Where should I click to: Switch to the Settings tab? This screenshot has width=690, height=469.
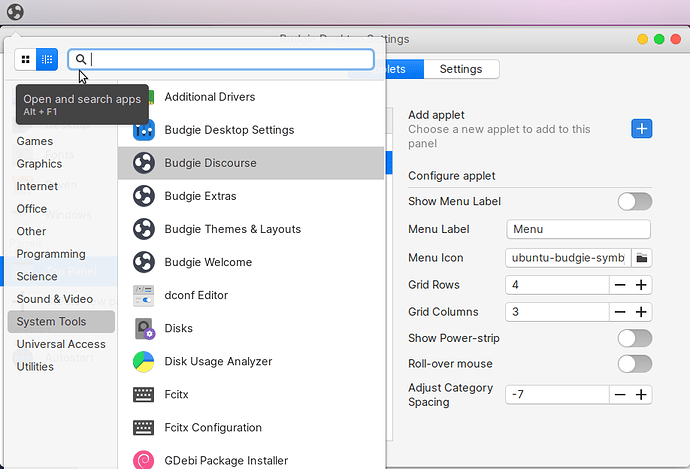pos(461,69)
